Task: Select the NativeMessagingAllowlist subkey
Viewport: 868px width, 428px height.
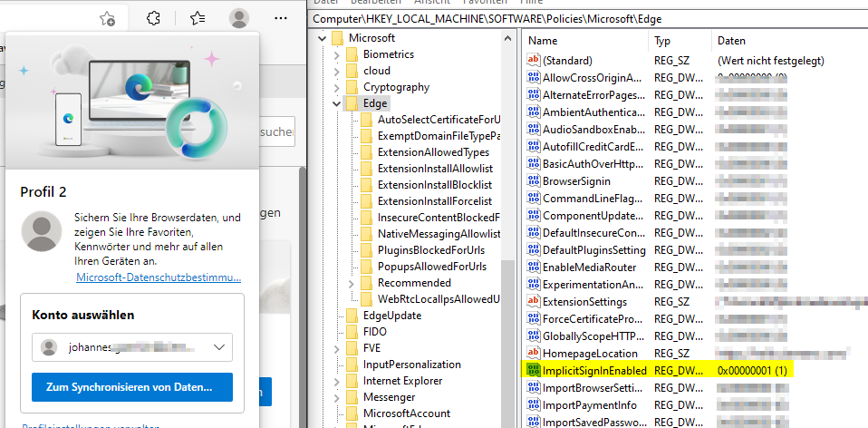Action: (x=439, y=234)
